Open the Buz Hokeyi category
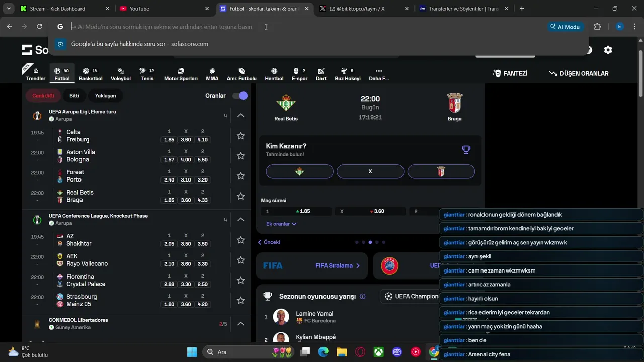This screenshot has height=362, width=644. coord(348,74)
